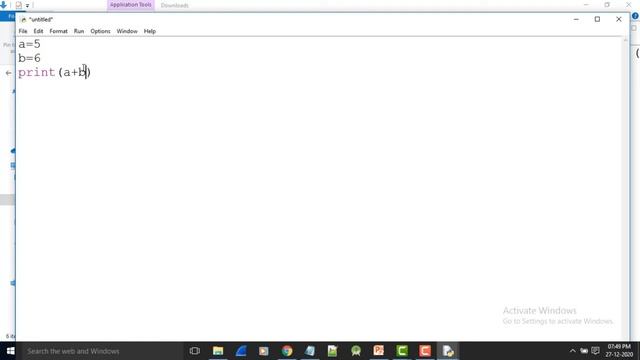Click the code line b=6
This screenshot has width=640, height=360.
click(x=29, y=58)
